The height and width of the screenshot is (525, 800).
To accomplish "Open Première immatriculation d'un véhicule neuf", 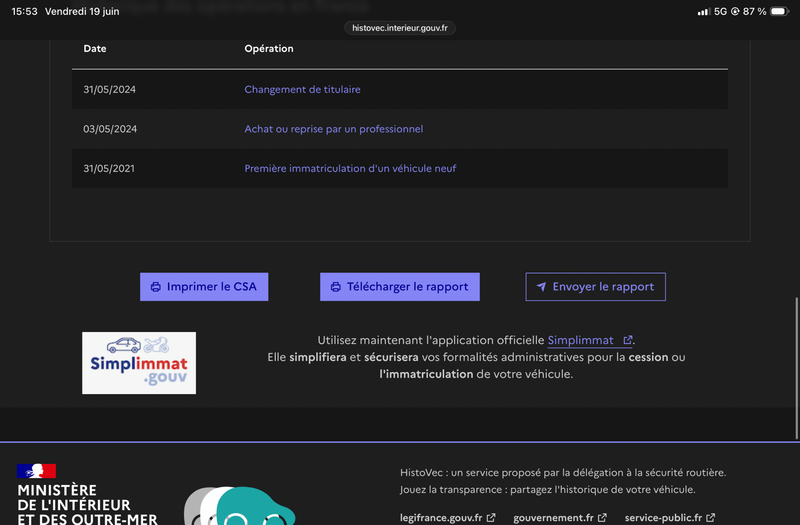I will pos(350,168).
